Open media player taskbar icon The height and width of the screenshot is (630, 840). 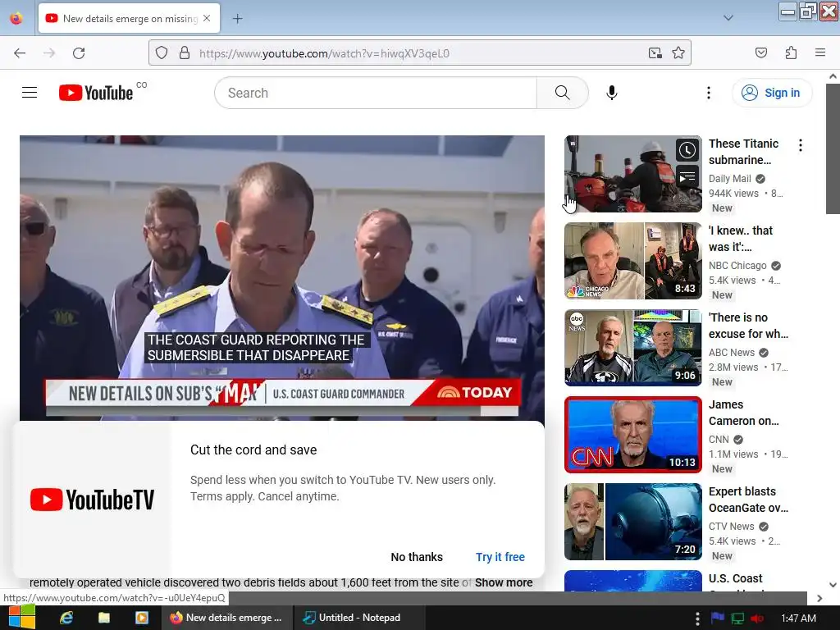click(141, 618)
